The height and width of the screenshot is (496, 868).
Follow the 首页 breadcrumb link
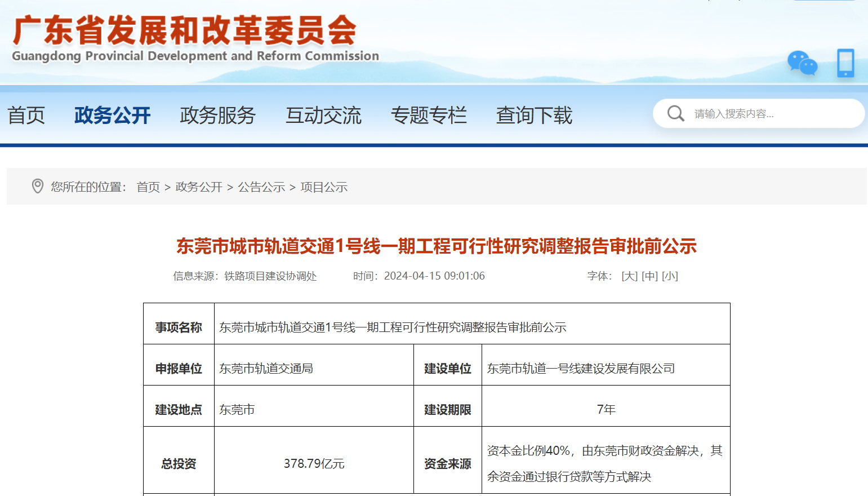click(148, 187)
